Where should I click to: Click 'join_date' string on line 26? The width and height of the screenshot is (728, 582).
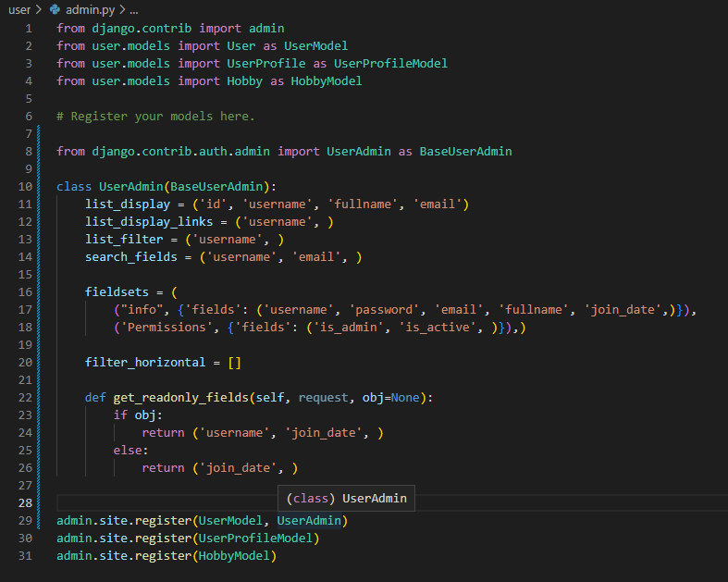click(x=238, y=468)
